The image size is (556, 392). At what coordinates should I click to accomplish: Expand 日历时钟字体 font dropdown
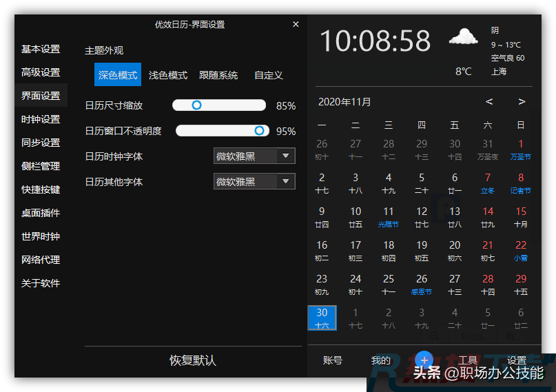click(254, 156)
